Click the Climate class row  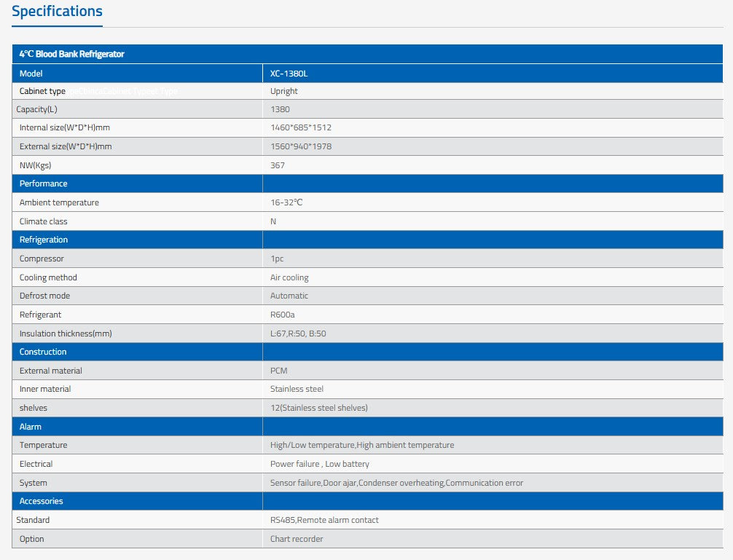(x=42, y=221)
